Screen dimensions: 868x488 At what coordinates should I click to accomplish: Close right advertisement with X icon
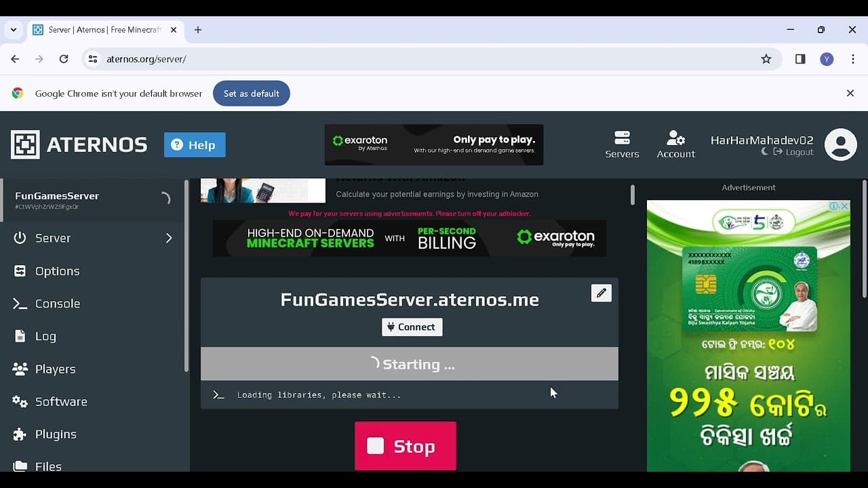pos(845,206)
